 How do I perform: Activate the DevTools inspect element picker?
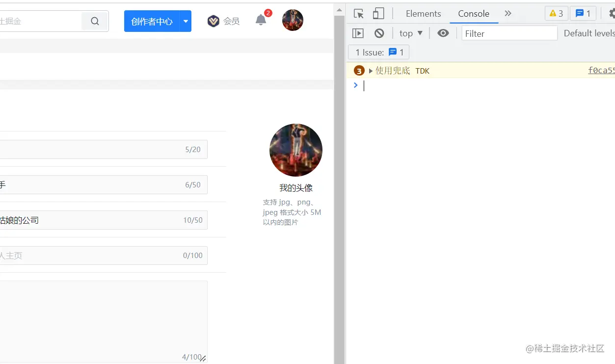(x=359, y=14)
